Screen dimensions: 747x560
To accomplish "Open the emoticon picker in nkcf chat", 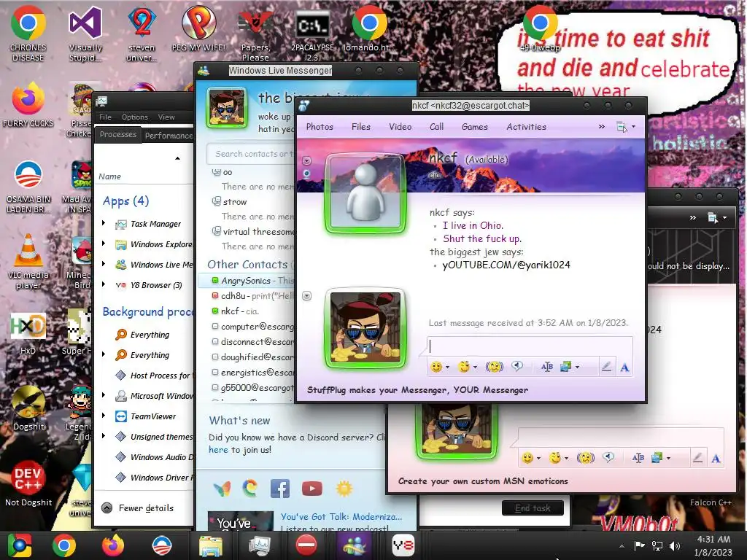I will (x=436, y=367).
